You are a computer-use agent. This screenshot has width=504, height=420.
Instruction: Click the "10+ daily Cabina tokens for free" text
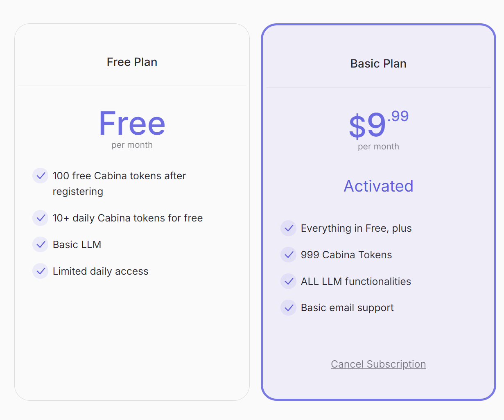click(x=128, y=218)
